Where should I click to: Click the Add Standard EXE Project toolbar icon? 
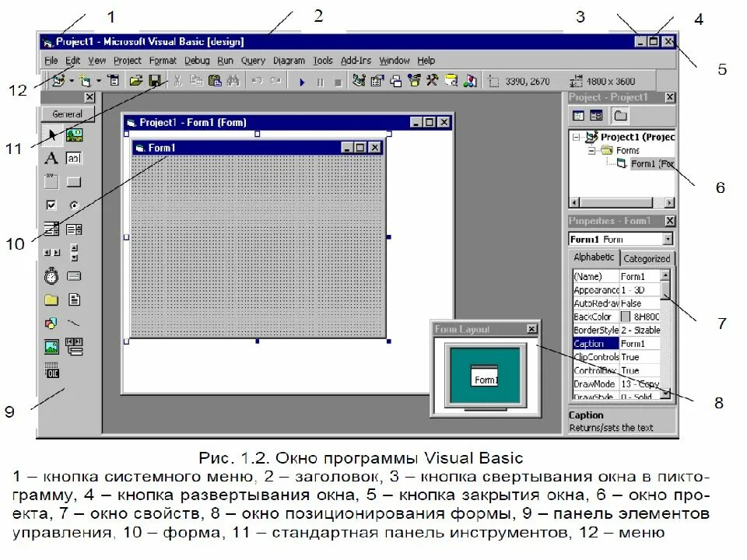tap(58, 81)
